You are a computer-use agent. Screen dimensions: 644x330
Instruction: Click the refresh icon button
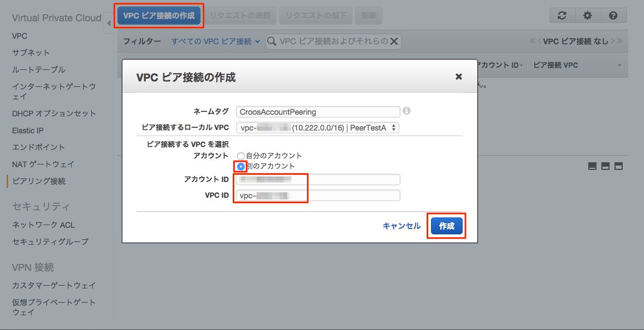coord(562,16)
